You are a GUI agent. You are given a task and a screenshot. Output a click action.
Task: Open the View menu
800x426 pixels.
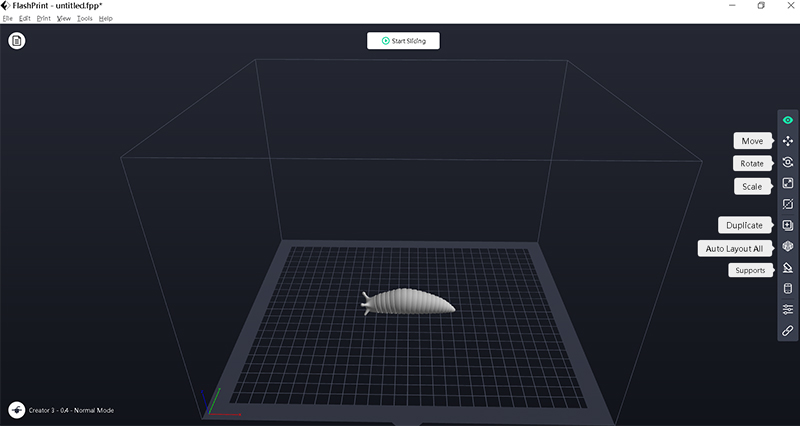click(64, 18)
